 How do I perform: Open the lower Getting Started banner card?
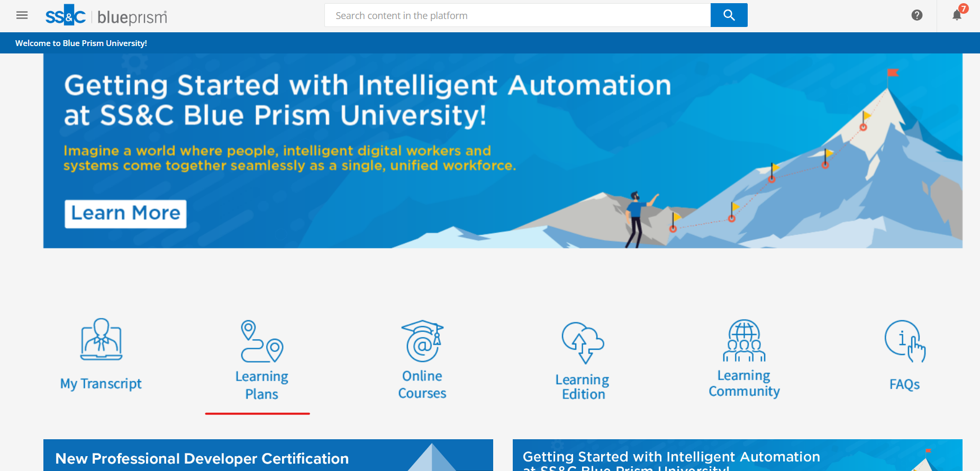point(738,455)
